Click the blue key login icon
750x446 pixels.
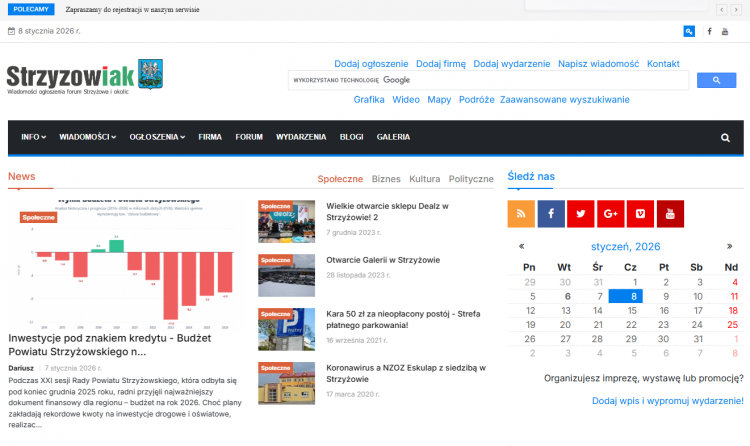pyautogui.click(x=689, y=31)
